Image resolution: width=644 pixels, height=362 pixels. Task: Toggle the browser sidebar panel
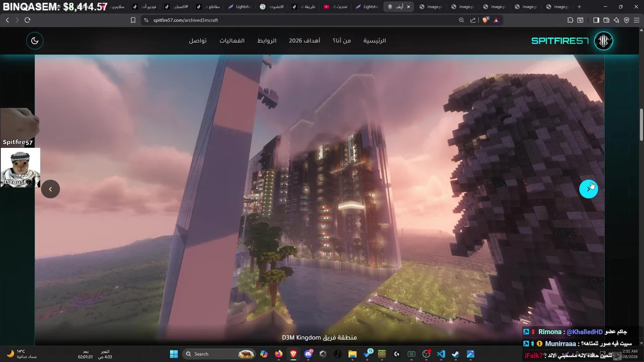pos(596,20)
